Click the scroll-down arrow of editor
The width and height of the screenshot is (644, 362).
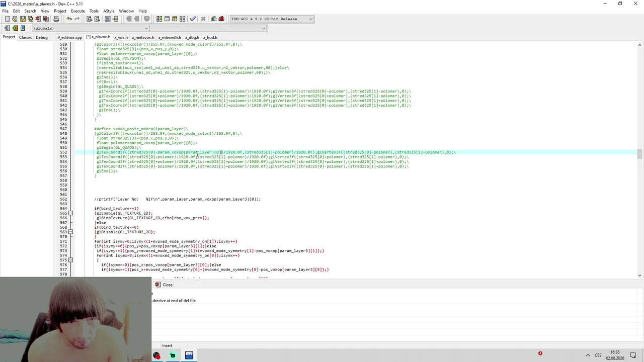tap(639, 275)
